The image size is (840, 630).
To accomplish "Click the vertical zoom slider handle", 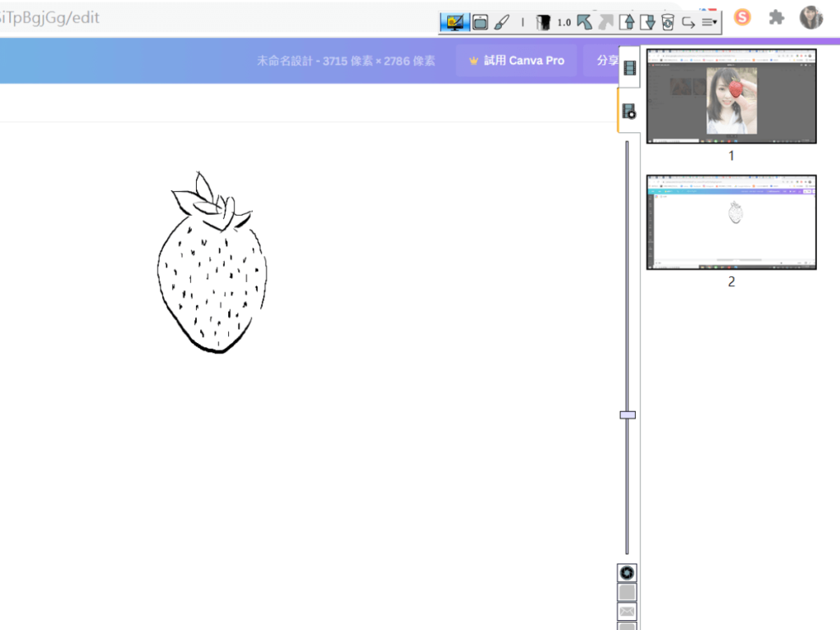I will 628,415.
